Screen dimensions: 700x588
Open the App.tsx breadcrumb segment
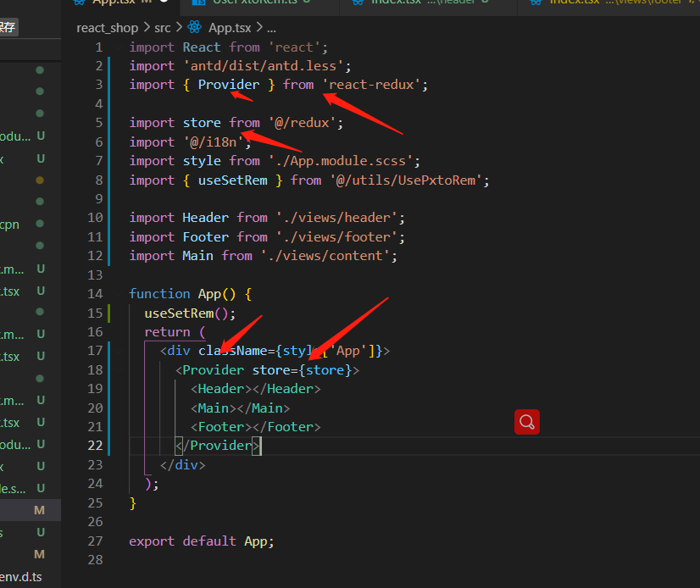coord(230,28)
